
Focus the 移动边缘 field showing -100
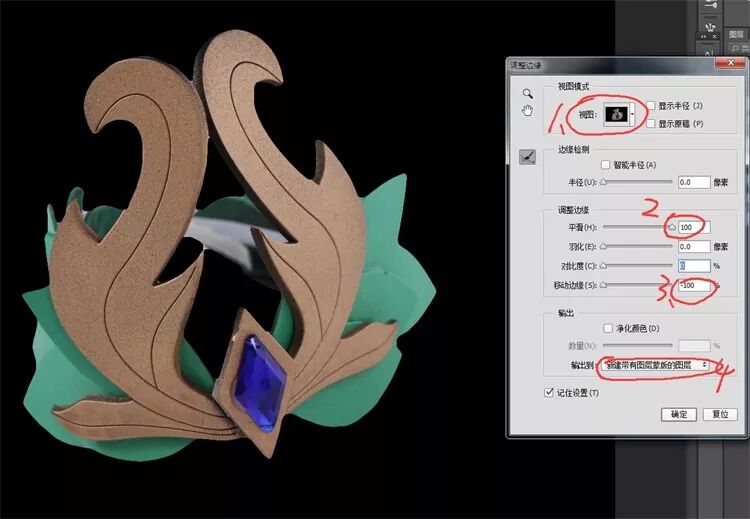(694, 285)
